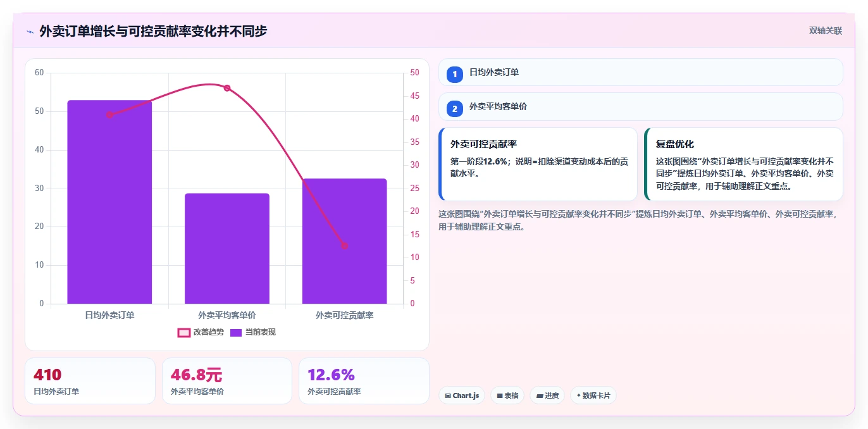Screen dimensions: 868x429
Task: Click the trend line point above 日均外卖订单
Action: (109, 115)
